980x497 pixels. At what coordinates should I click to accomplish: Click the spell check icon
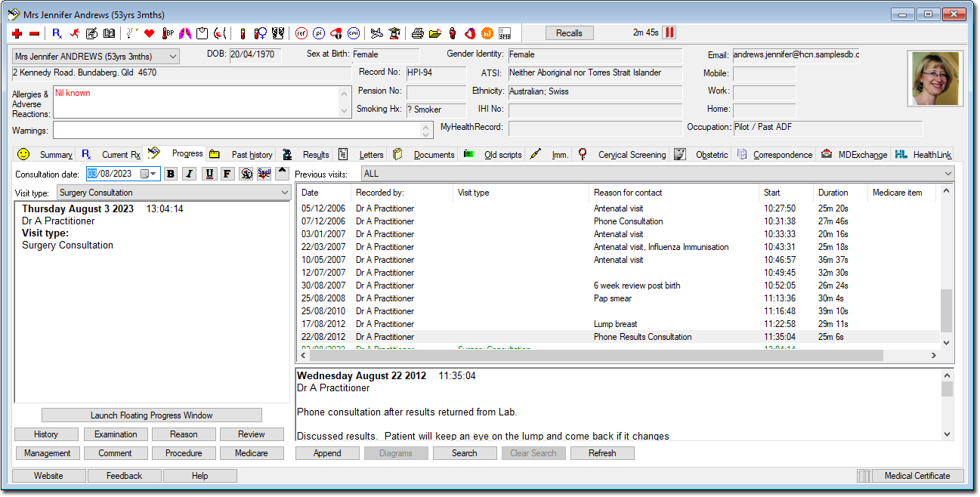click(x=264, y=174)
